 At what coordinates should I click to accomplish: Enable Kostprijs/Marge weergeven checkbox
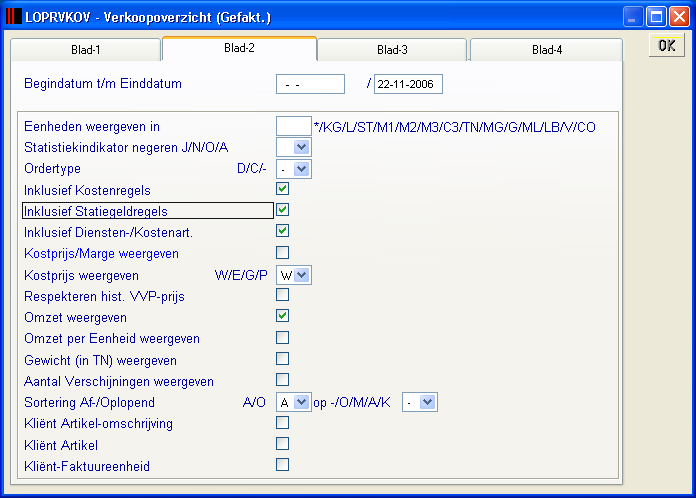pyautogui.click(x=282, y=253)
